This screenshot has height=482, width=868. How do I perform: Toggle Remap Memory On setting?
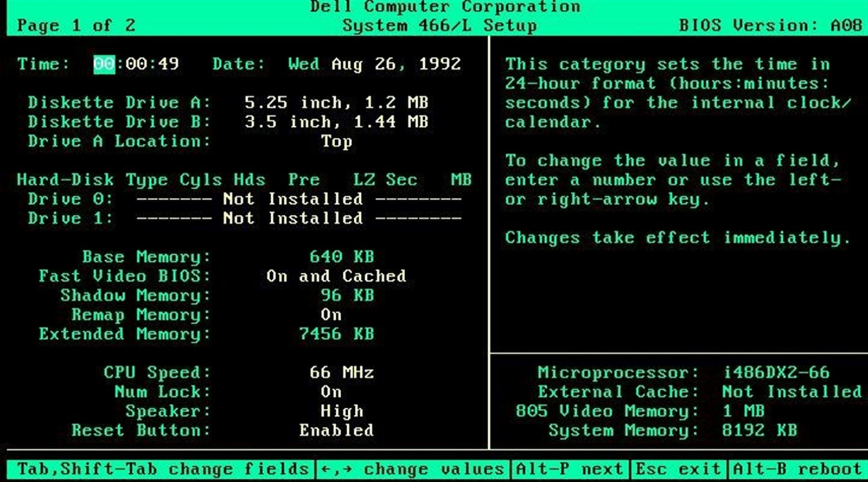pyautogui.click(x=331, y=314)
